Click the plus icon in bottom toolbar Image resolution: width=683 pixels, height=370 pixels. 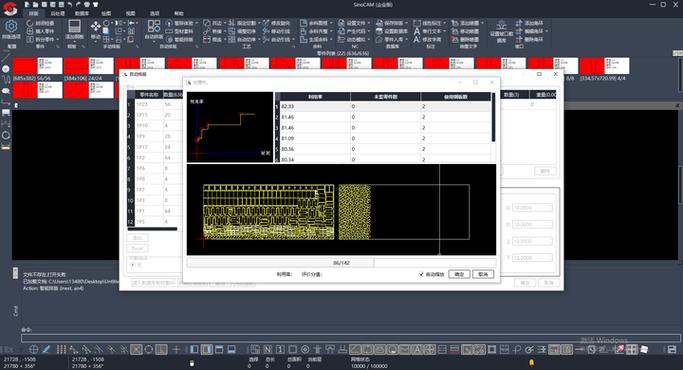(x=176, y=349)
